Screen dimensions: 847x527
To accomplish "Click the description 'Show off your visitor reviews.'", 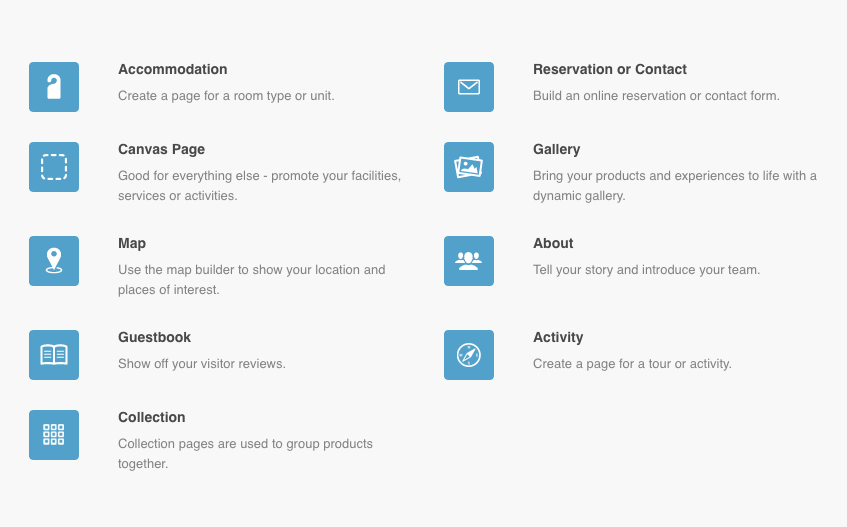I will [x=202, y=364].
